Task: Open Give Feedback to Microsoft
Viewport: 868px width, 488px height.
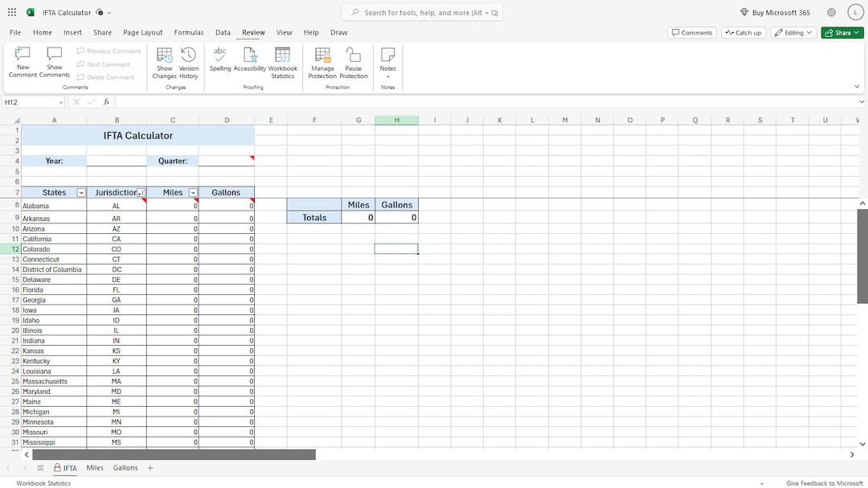Action: [x=825, y=483]
